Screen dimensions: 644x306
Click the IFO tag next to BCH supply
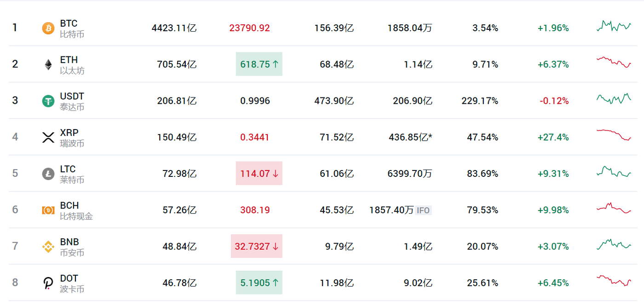[x=423, y=210]
